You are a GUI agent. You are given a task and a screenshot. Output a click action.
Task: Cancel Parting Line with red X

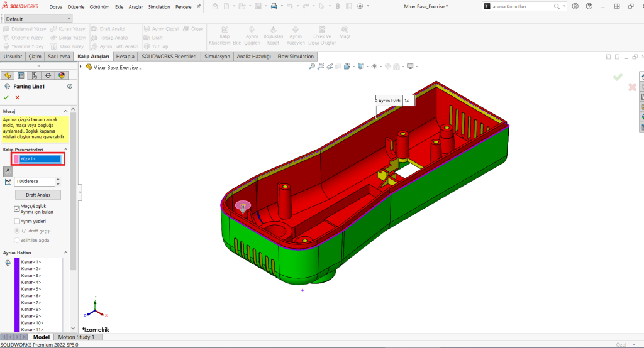coord(17,97)
